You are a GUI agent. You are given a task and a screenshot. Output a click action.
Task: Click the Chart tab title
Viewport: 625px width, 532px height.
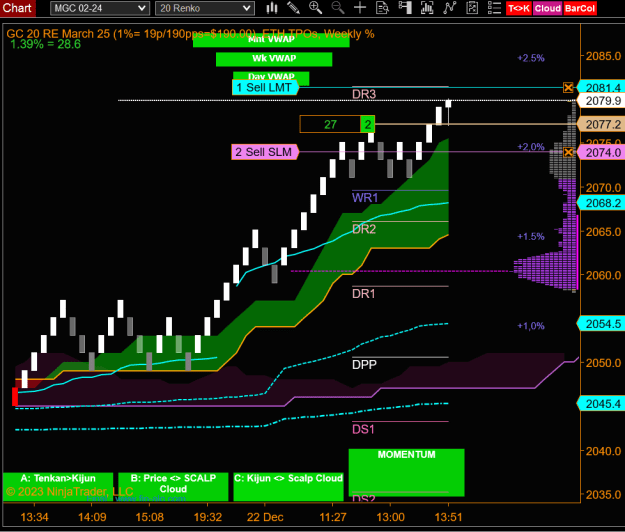[x=17, y=8]
